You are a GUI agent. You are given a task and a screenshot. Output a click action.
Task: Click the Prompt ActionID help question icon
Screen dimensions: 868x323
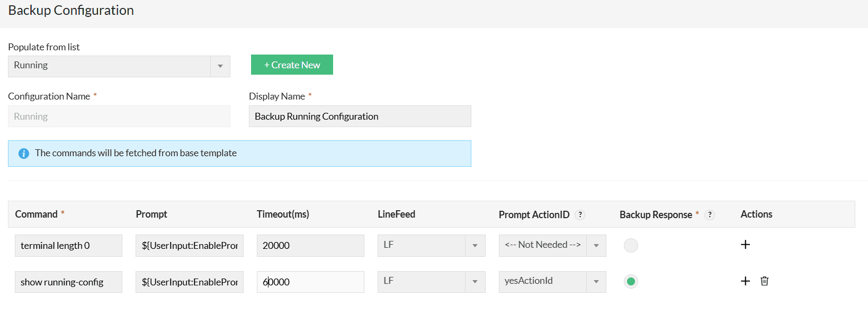click(x=580, y=214)
